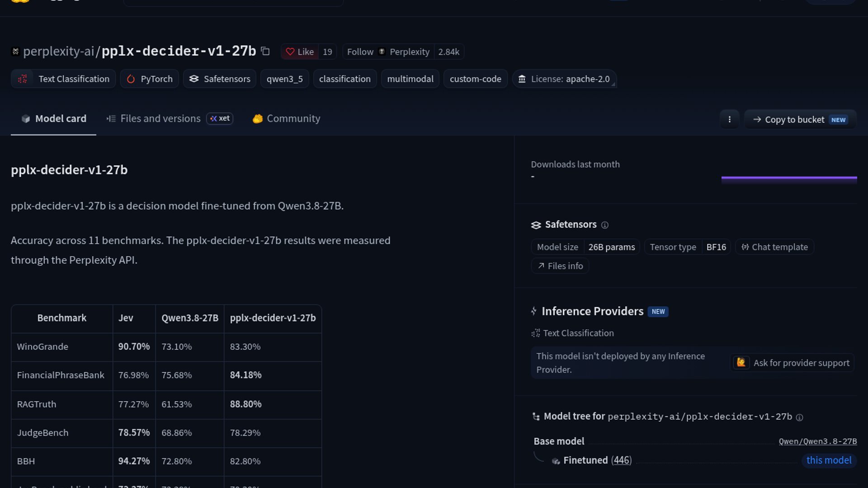
Task: Select the WinoGrande row label
Action: click(42, 347)
